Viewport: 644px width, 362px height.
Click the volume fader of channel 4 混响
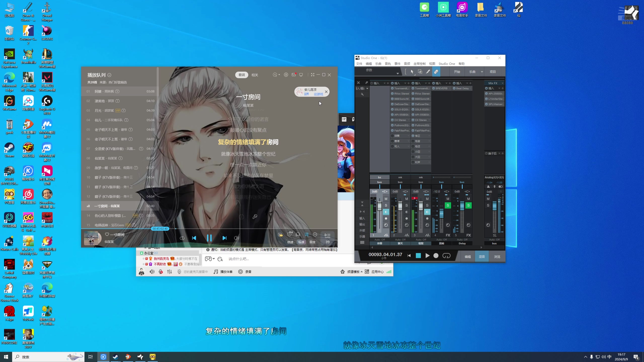(441, 213)
